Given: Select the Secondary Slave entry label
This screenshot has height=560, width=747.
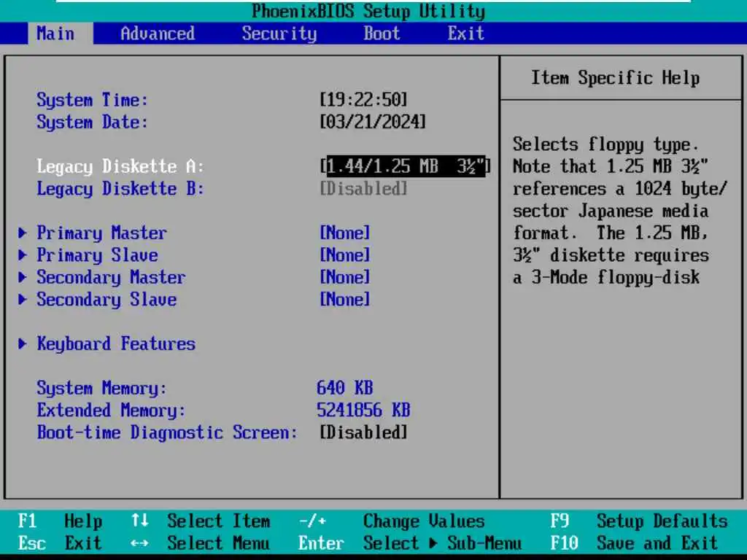Looking at the screenshot, I should tap(107, 299).
